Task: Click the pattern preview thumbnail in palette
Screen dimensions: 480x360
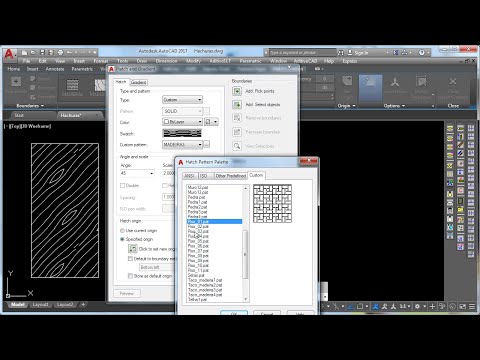Action: 272,203
